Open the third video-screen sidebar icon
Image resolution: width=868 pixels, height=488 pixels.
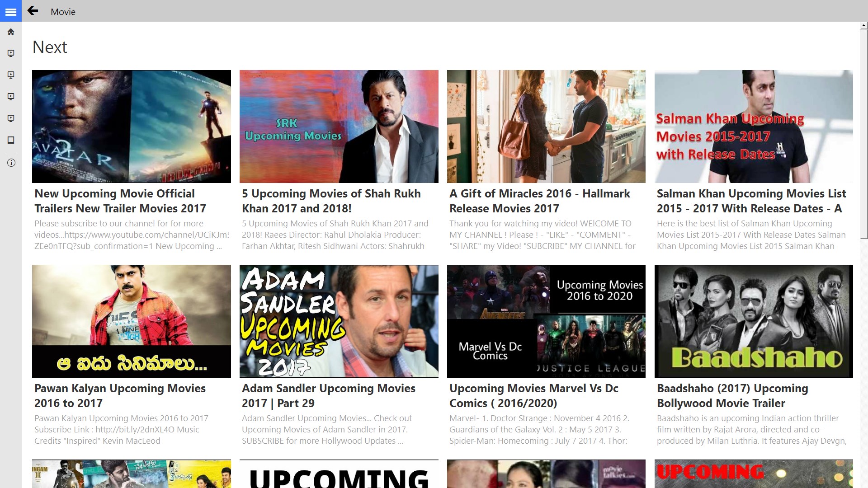point(11,97)
